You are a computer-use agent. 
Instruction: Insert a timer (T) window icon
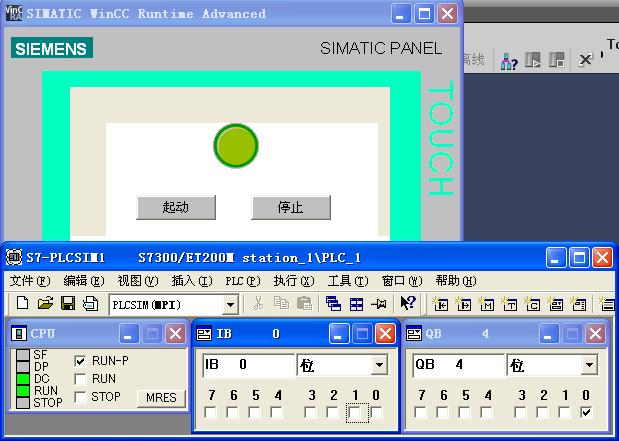510,304
